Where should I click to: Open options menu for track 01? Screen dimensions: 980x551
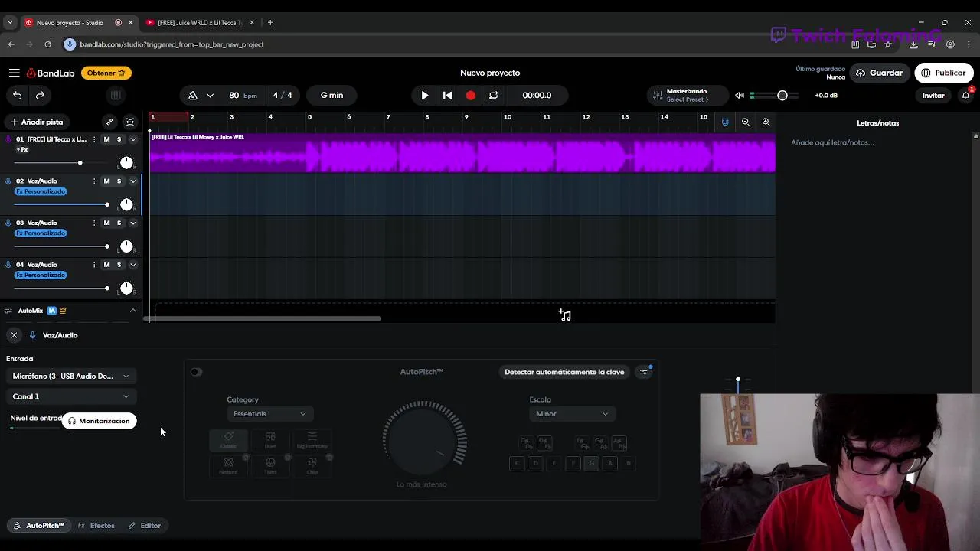tap(94, 139)
